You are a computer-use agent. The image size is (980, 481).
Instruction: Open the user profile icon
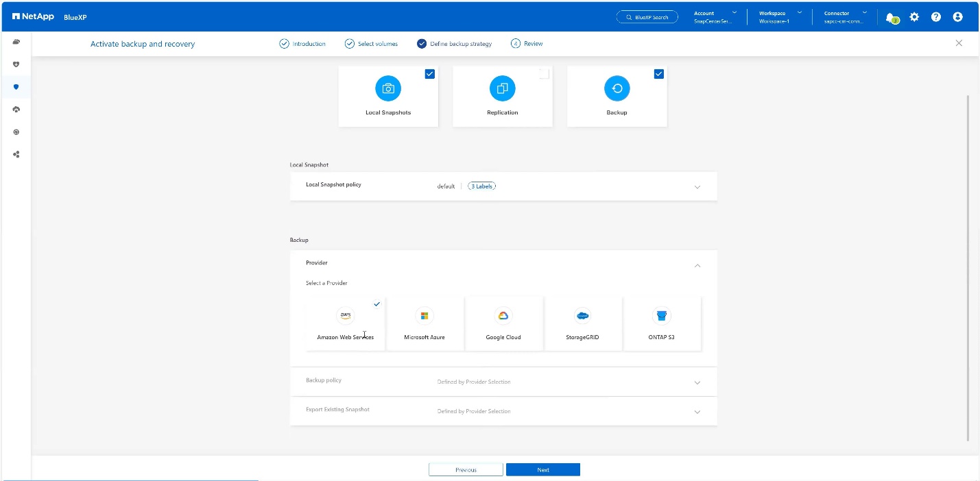[958, 17]
